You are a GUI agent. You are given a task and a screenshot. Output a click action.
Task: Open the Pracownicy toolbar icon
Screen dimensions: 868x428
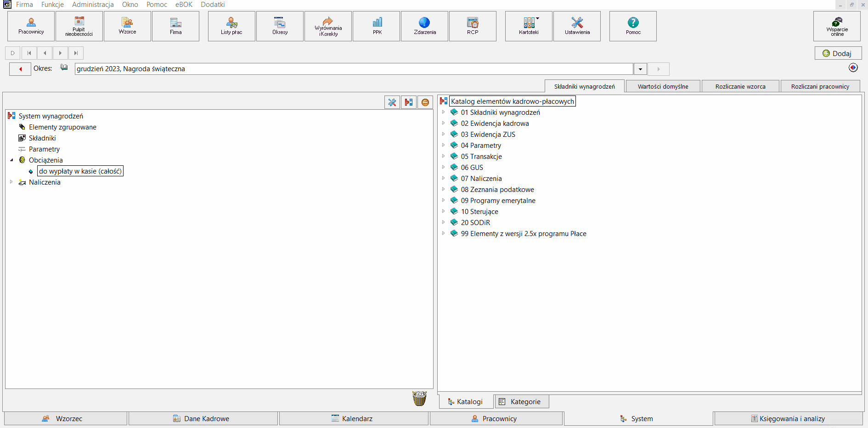pos(31,26)
